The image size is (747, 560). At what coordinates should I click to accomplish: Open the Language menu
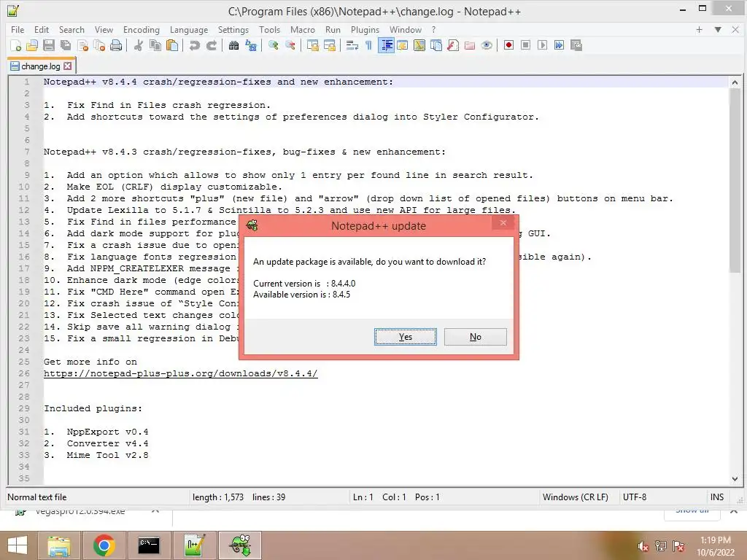(x=189, y=29)
